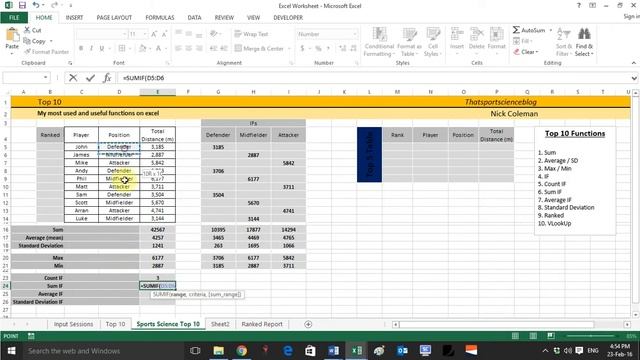Click the AutoSum sigma icon
640x360 pixels.
(x=516, y=30)
